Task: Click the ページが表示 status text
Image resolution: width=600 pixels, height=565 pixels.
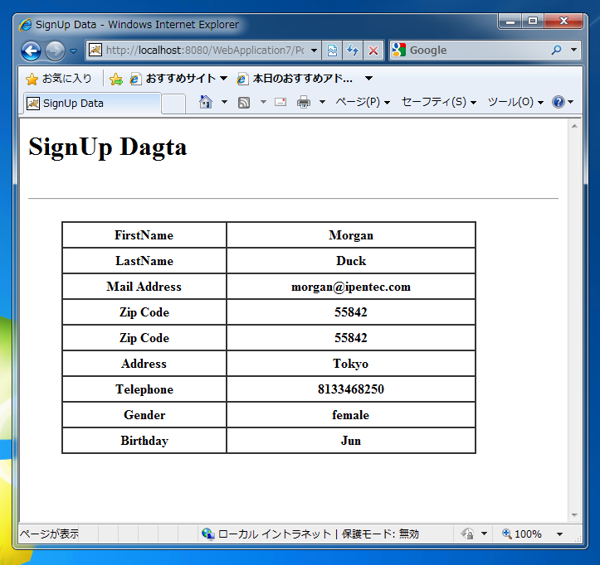Action: coord(49,534)
